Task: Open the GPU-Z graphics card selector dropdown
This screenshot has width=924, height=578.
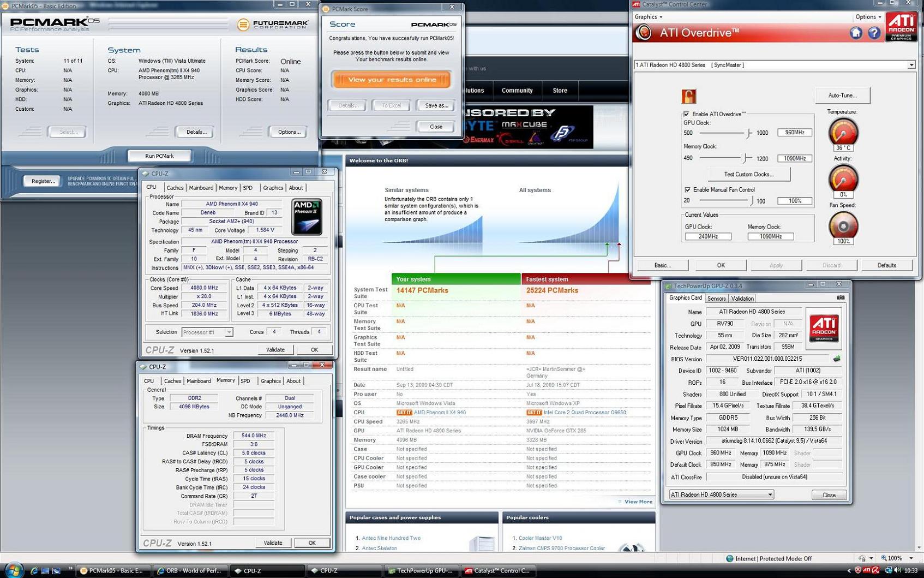Action: coord(721,494)
